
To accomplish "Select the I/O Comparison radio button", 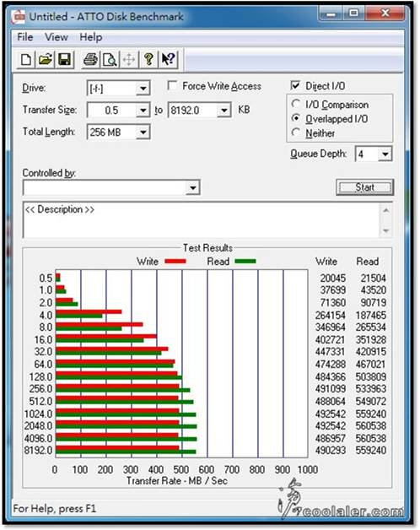I will pyautogui.click(x=296, y=104).
